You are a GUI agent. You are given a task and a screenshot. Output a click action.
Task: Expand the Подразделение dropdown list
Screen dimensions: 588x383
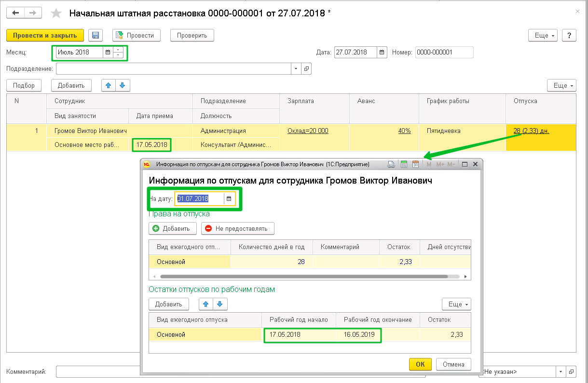click(296, 69)
